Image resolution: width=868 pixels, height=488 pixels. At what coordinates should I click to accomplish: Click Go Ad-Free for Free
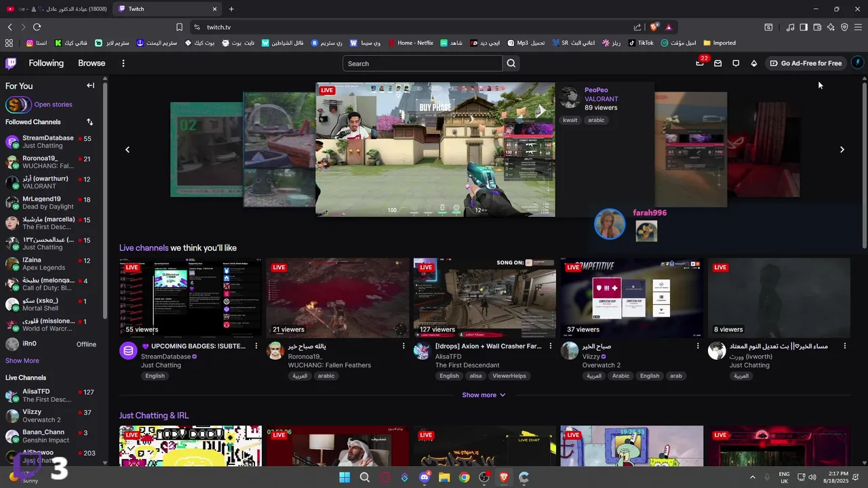[x=806, y=63]
